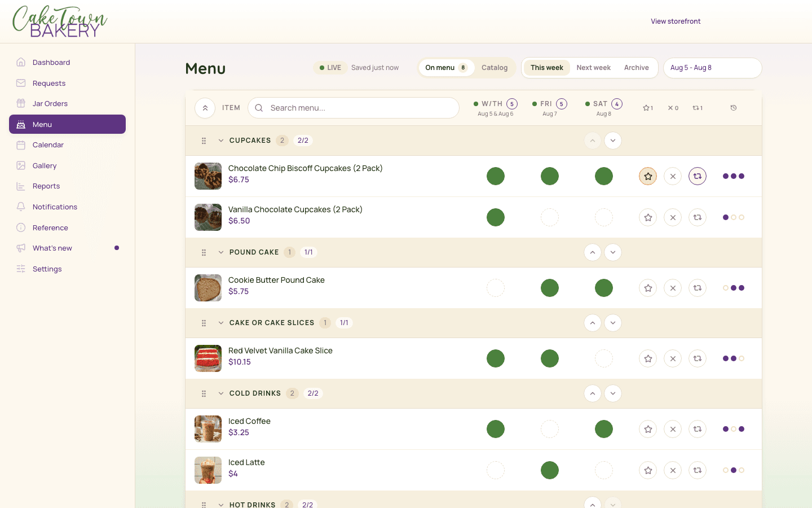Move Cupcakes section down
The height and width of the screenshot is (508, 812).
coord(613,141)
